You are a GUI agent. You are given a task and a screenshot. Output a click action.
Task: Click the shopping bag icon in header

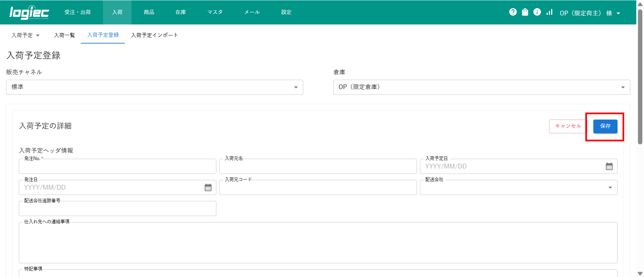click(x=525, y=12)
